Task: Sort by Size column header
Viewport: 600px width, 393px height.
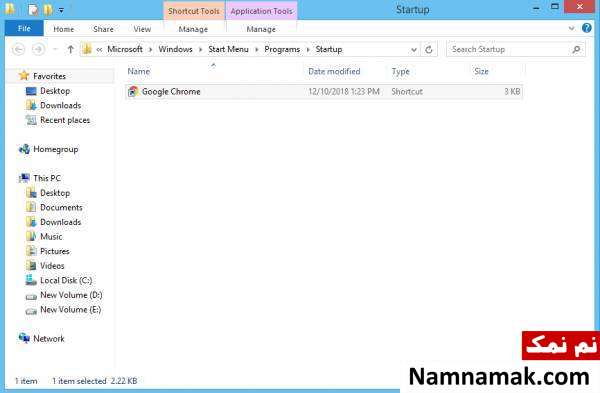Action: (481, 71)
